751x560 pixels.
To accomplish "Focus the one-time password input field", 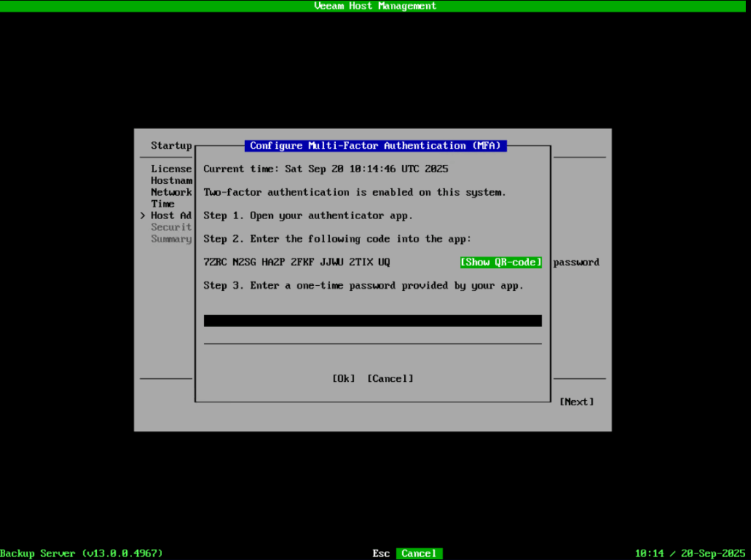I will pos(373,321).
